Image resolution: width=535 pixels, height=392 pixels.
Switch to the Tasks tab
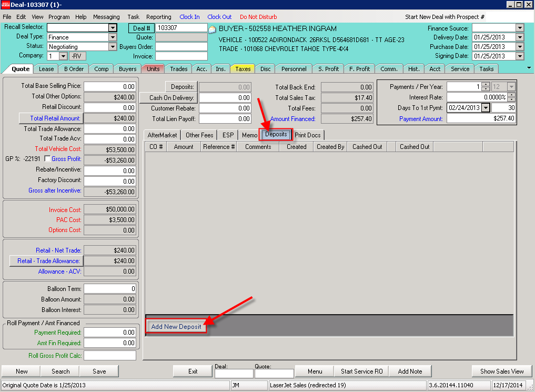pyautogui.click(x=487, y=69)
